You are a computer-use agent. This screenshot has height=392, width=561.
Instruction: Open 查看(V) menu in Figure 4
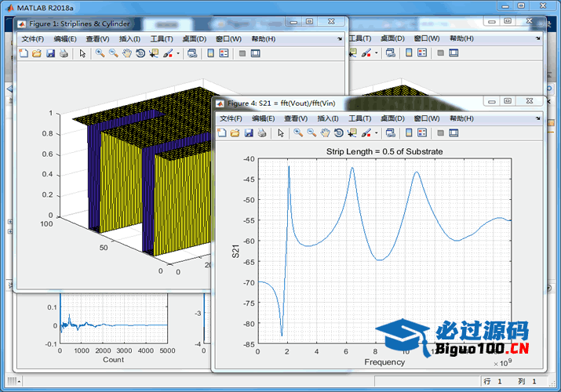(x=296, y=118)
